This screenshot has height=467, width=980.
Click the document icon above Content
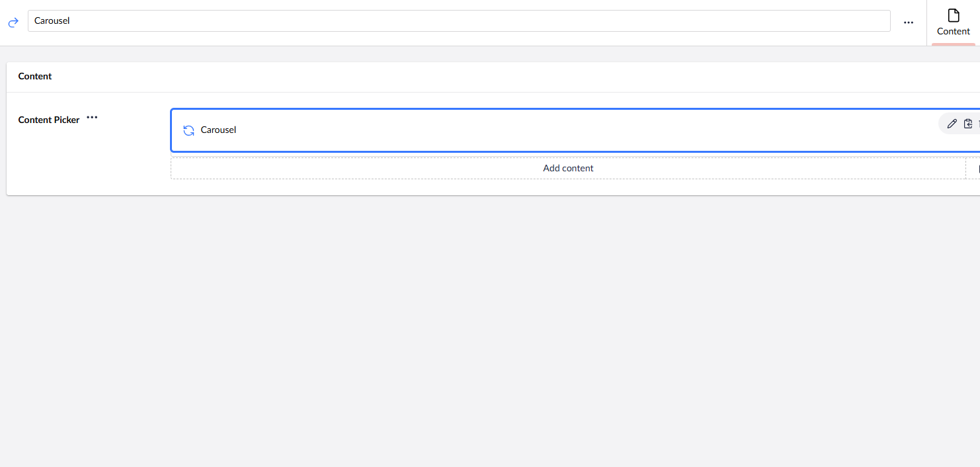(953, 15)
